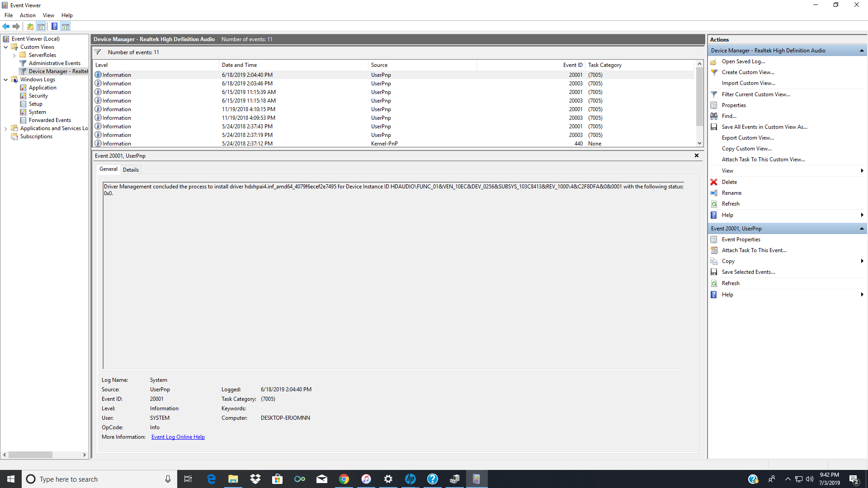Refresh the custom view via refresh icon
868x488 pixels.
tap(714, 204)
